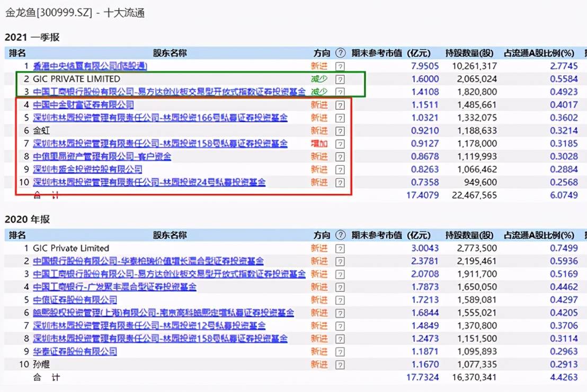
Task: Open the 华泰柏瑞价值增长混合型 fund link
Action: pyautogui.click(x=148, y=261)
